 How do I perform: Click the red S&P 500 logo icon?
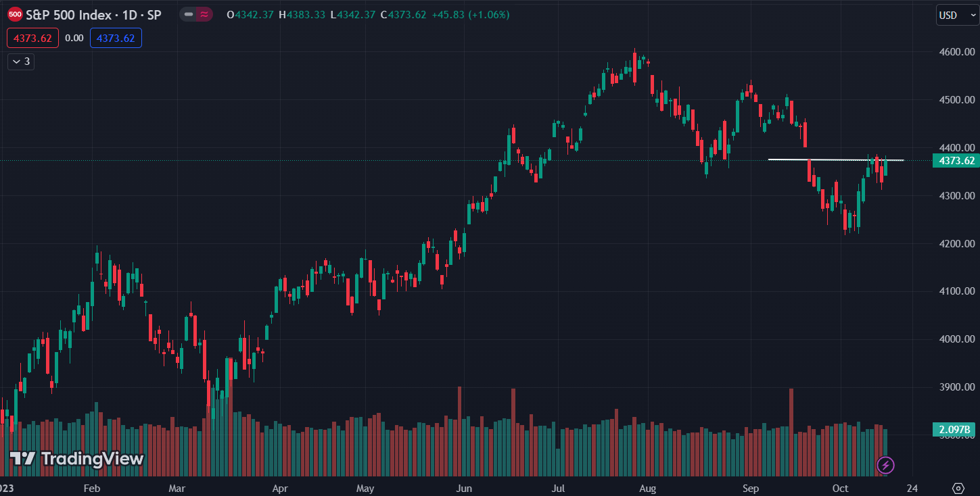(x=15, y=14)
